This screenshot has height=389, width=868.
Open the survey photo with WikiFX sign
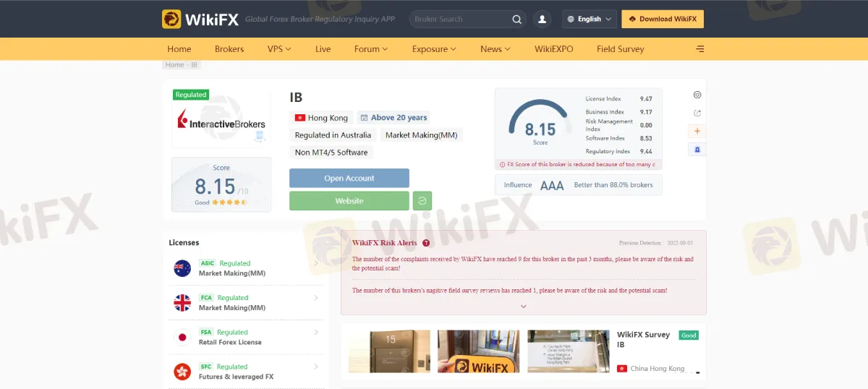479,351
